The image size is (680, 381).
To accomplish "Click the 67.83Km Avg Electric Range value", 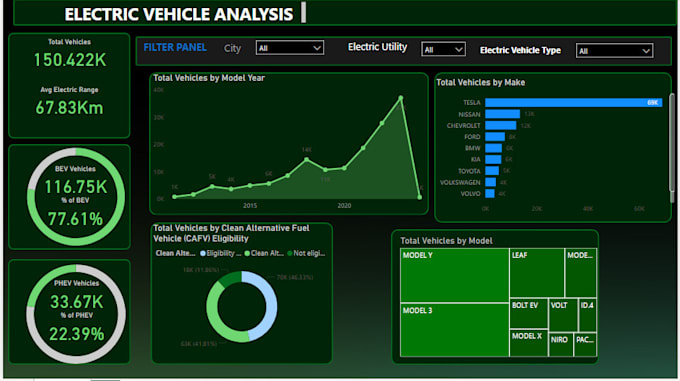I will tap(69, 107).
